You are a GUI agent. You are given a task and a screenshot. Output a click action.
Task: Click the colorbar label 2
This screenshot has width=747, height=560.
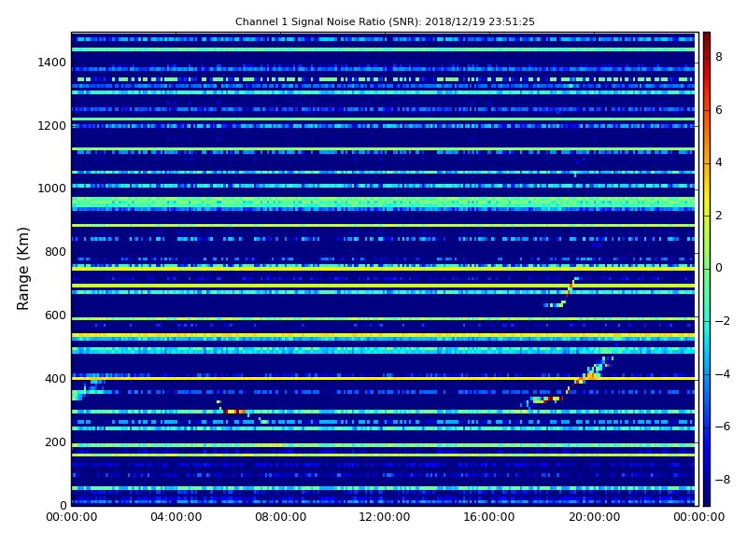[719, 216]
